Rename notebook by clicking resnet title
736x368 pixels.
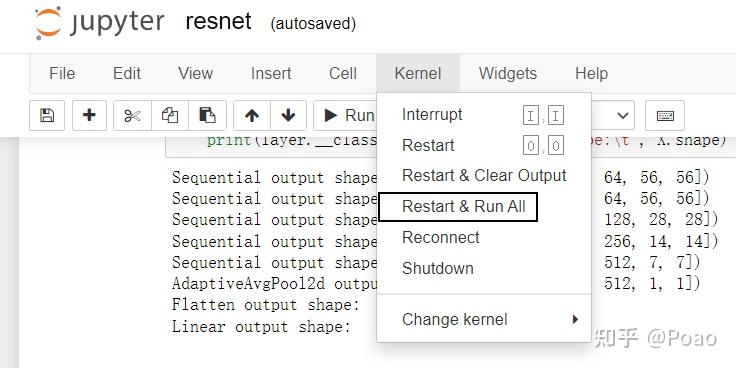tap(218, 22)
